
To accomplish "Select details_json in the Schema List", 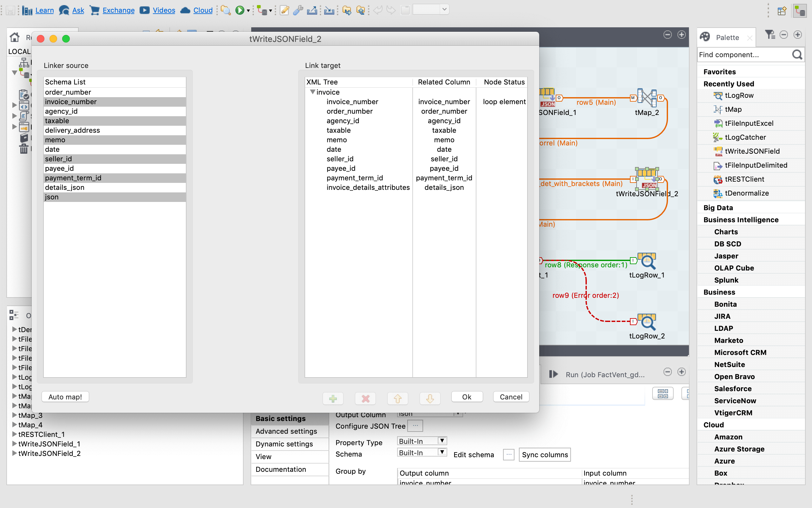I will point(115,187).
